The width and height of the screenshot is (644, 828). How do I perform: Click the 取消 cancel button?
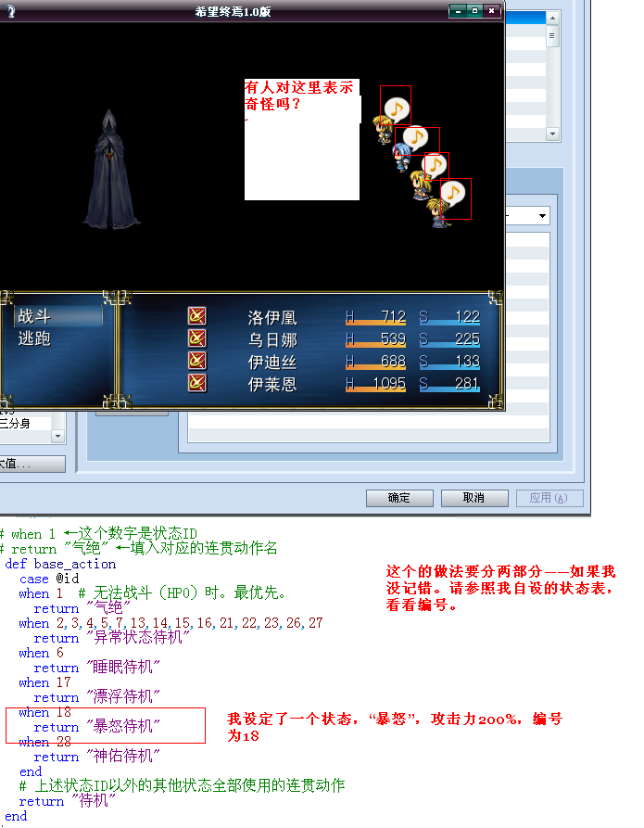click(x=474, y=498)
